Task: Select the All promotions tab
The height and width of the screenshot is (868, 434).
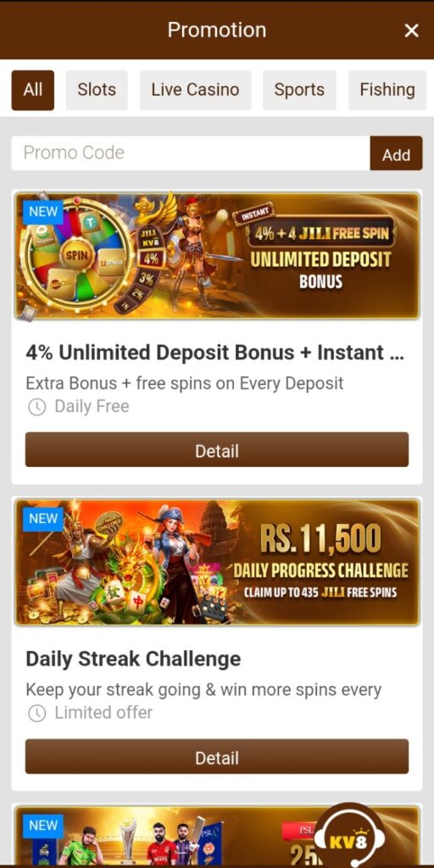Action: click(33, 90)
